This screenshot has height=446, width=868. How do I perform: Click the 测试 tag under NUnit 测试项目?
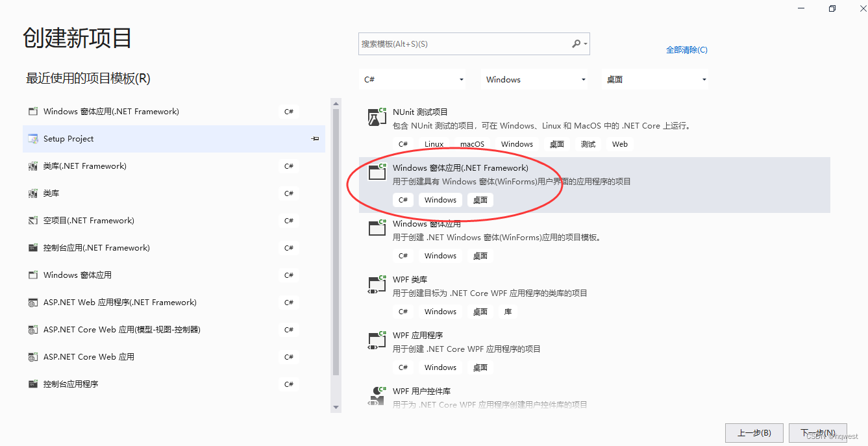[x=588, y=144]
